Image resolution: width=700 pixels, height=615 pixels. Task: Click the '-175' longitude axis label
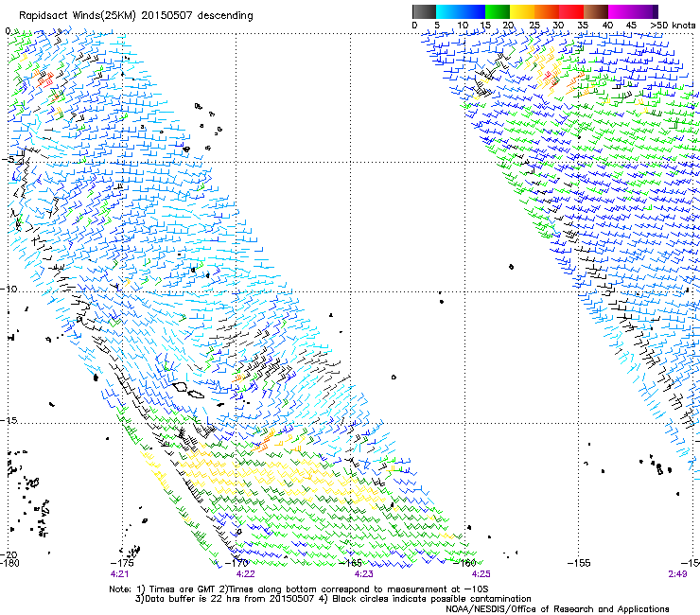(x=121, y=563)
